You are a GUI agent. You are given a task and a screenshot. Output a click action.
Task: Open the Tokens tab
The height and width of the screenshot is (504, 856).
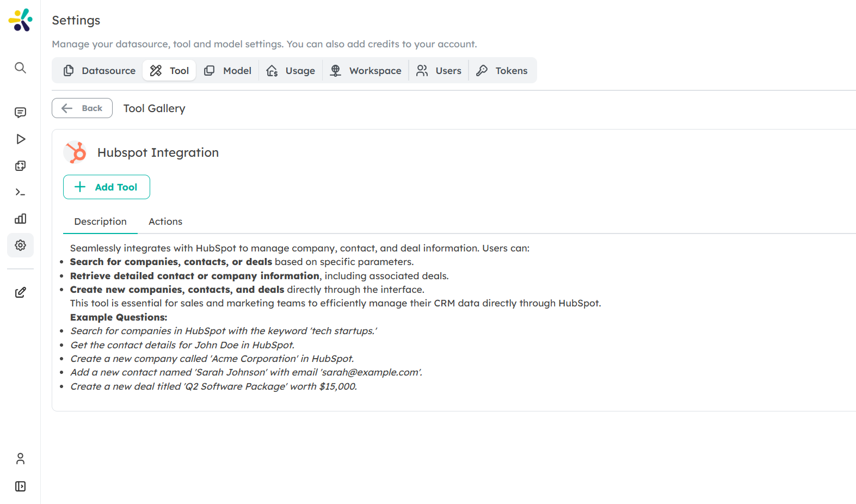click(502, 71)
